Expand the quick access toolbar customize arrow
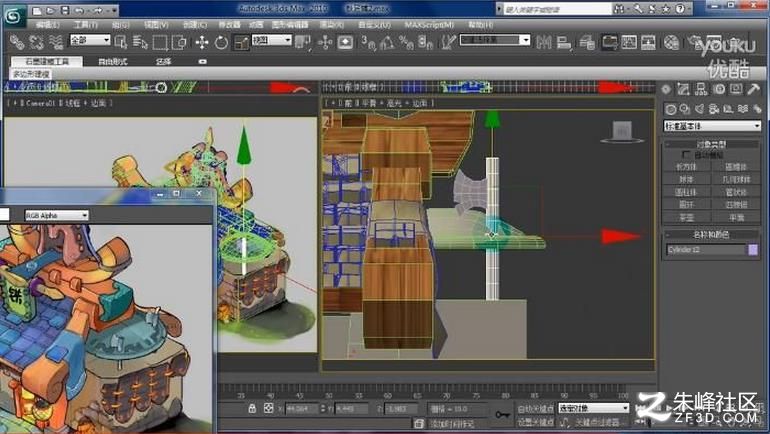Viewport: 770px width, 434px height. (114, 10)
